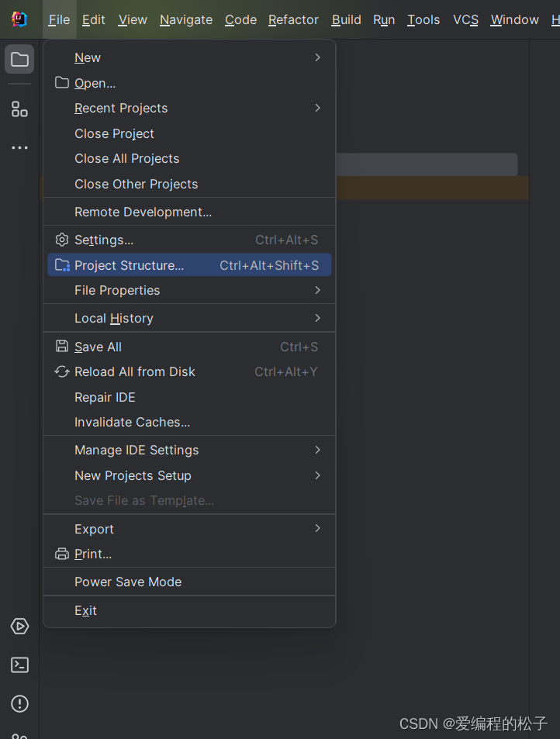Open the Build menu

(x=347, y=20)
